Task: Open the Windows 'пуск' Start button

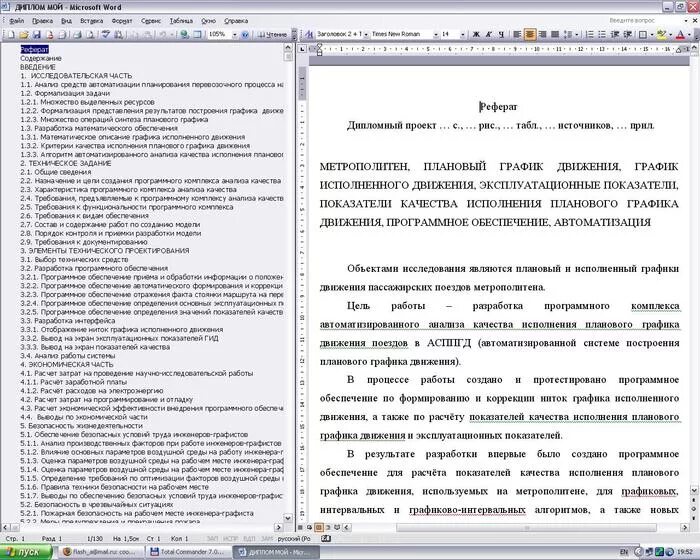Action: point(26,552)
